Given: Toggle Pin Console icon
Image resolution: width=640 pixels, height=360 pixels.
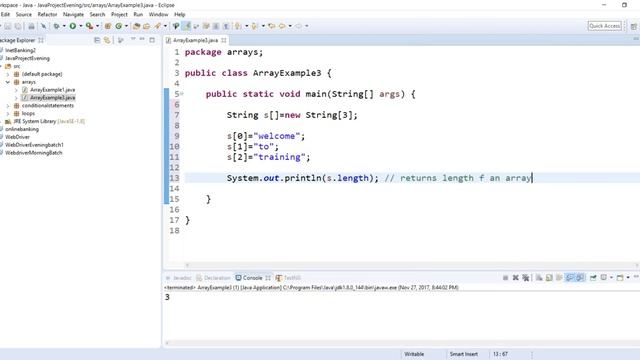Looking at the screenshot, I should click(x=593, y=278).
